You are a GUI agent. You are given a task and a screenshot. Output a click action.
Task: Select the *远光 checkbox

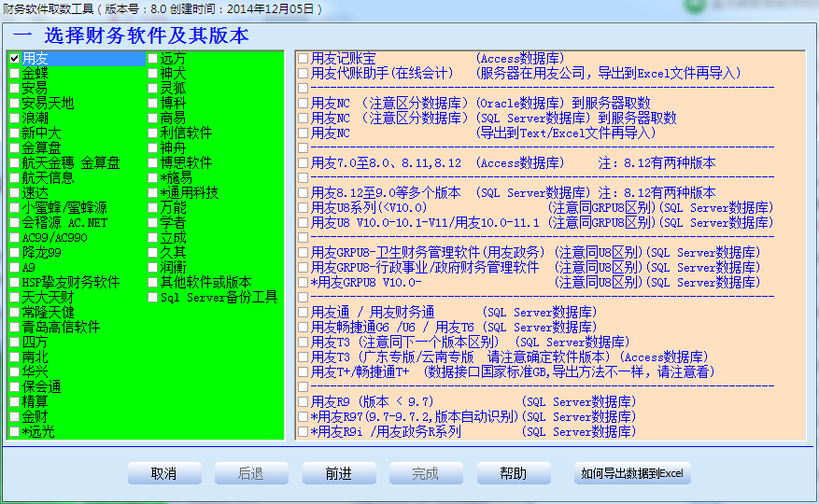[15, 432]
